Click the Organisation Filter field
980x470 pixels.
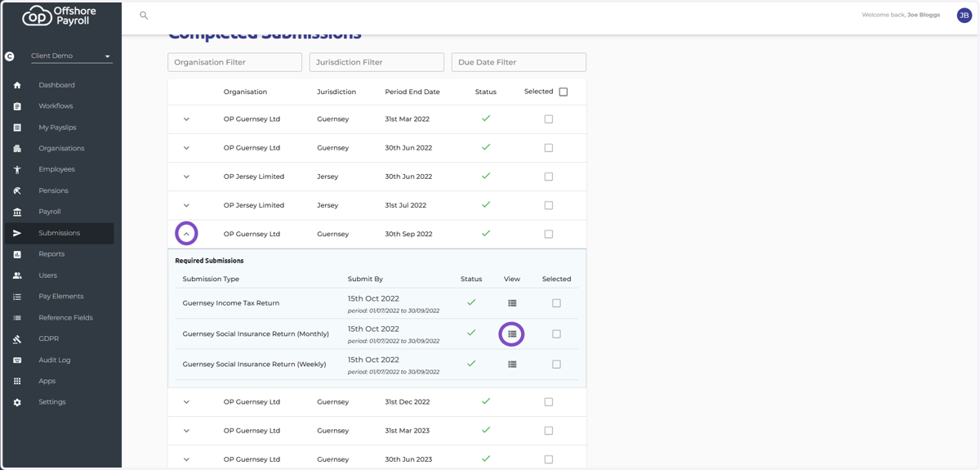234,62
